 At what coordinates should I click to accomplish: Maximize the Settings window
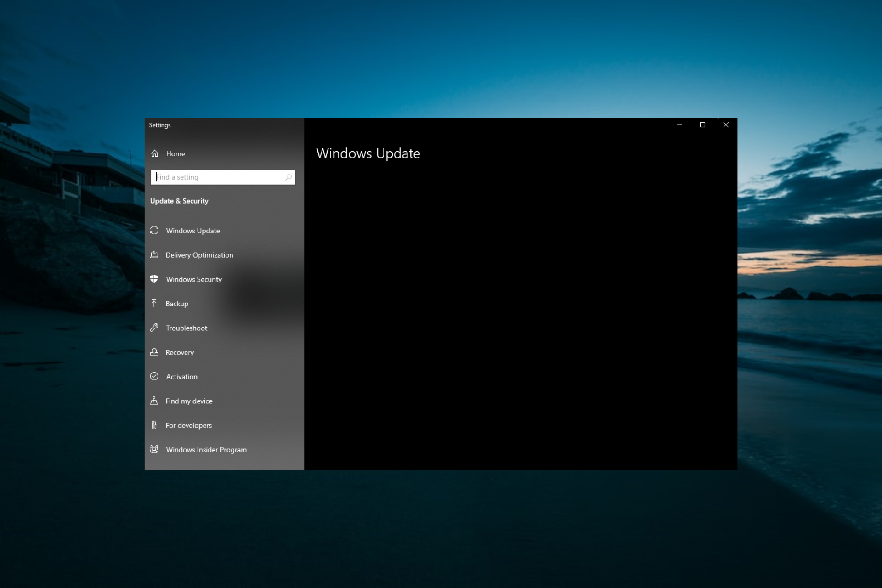(x=702, y=125)
